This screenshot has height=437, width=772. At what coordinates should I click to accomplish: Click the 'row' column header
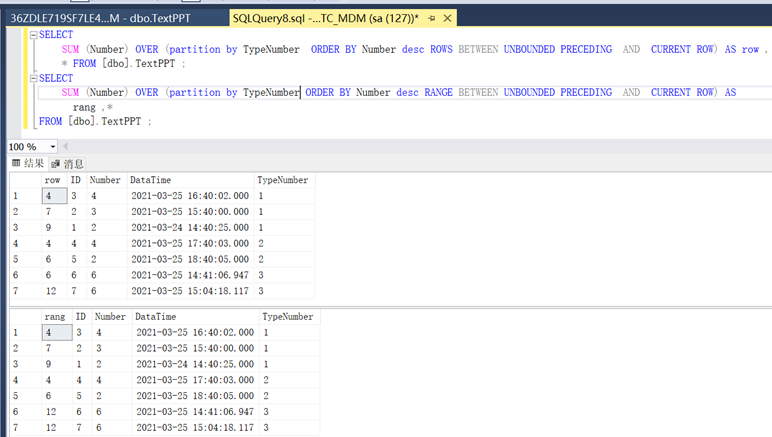click(x=54, y=180)
